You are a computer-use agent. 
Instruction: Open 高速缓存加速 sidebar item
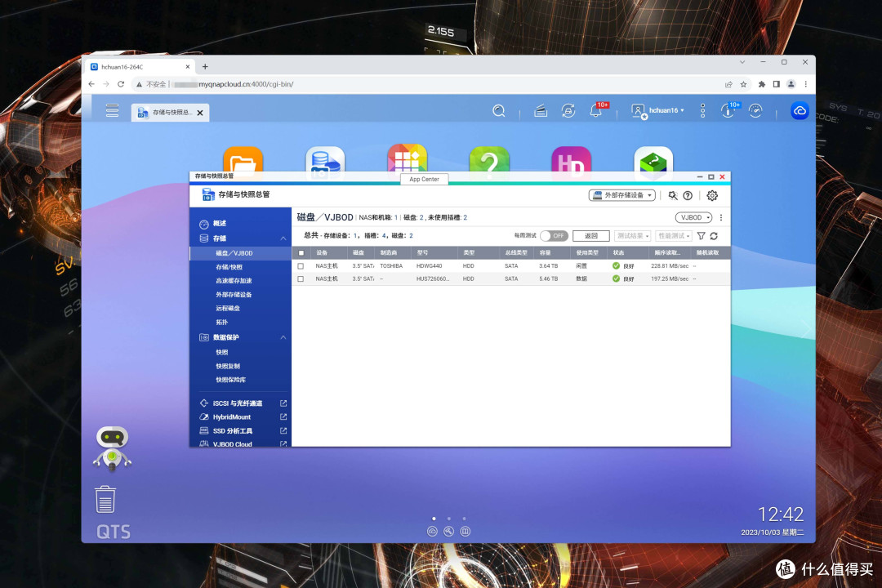click(234, 281)
